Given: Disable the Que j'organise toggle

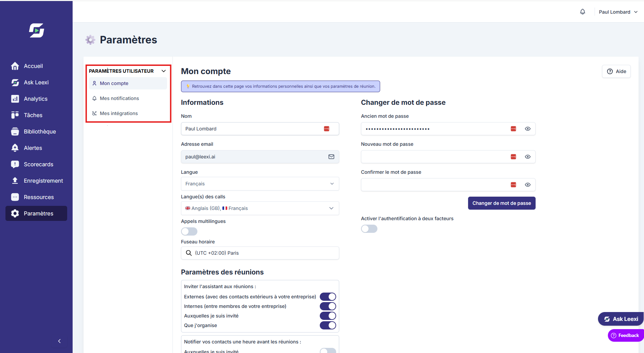Looking at the screenshot, I should (x=328, y=325).
